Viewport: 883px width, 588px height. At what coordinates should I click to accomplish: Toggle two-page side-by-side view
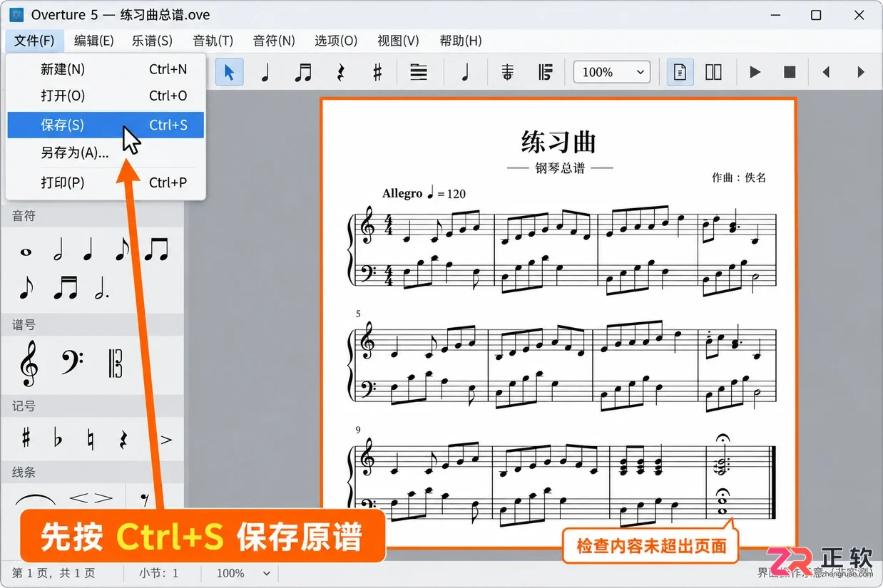click(x=713, y=72)
